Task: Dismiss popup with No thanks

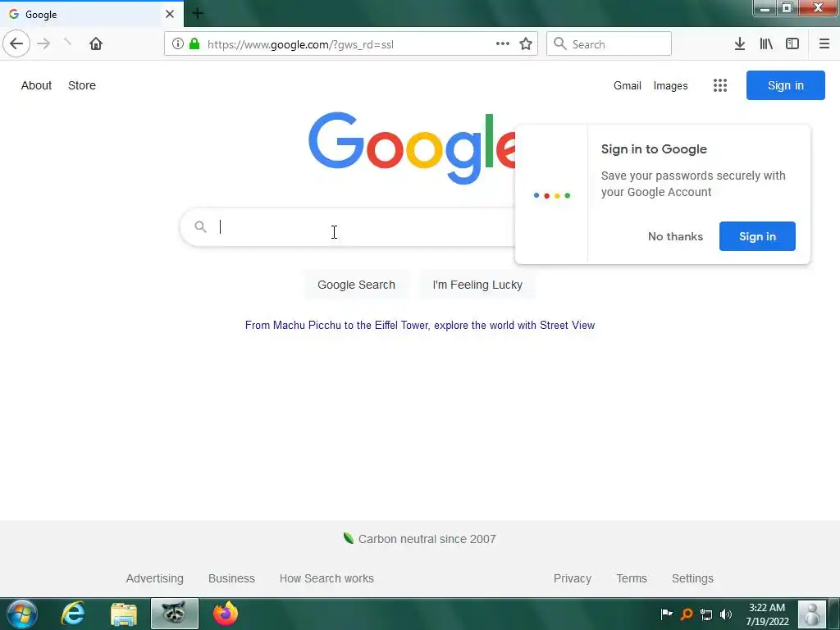Action: click(x=675, y=236)
